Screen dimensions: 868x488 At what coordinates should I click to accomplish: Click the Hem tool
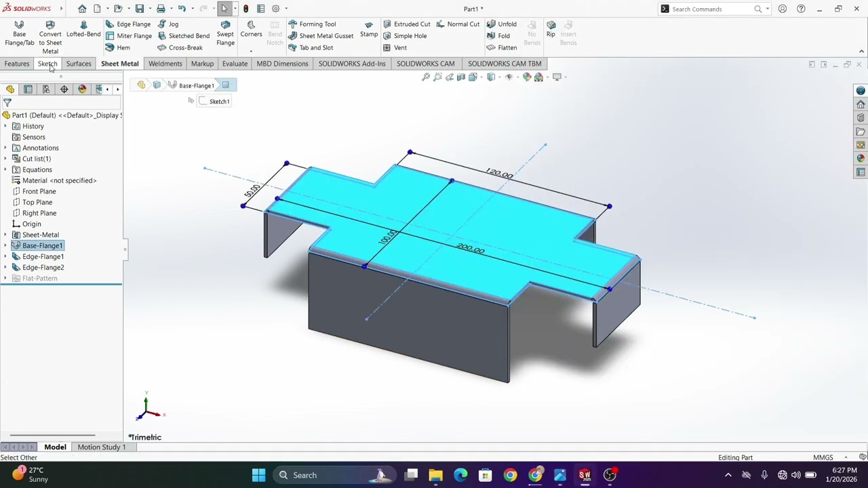click(118, 47)
